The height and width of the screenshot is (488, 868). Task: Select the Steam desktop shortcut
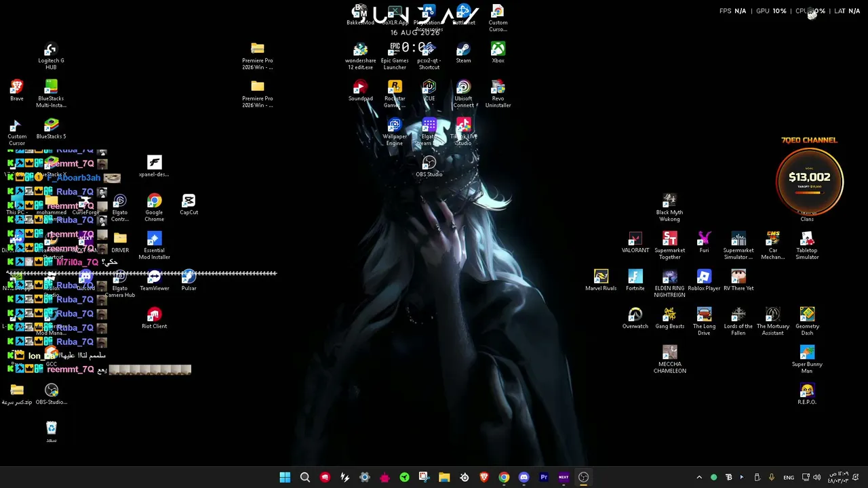click(463, 53)
